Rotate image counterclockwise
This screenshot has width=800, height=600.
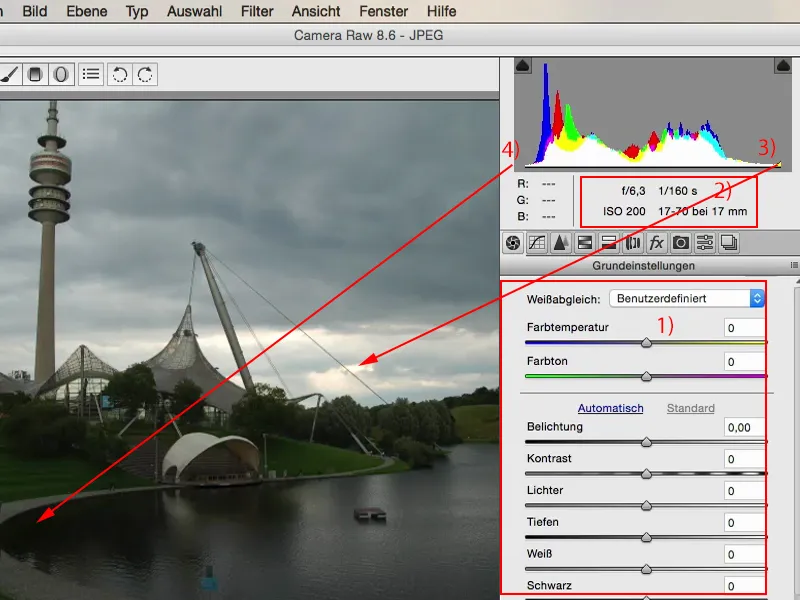119,74
